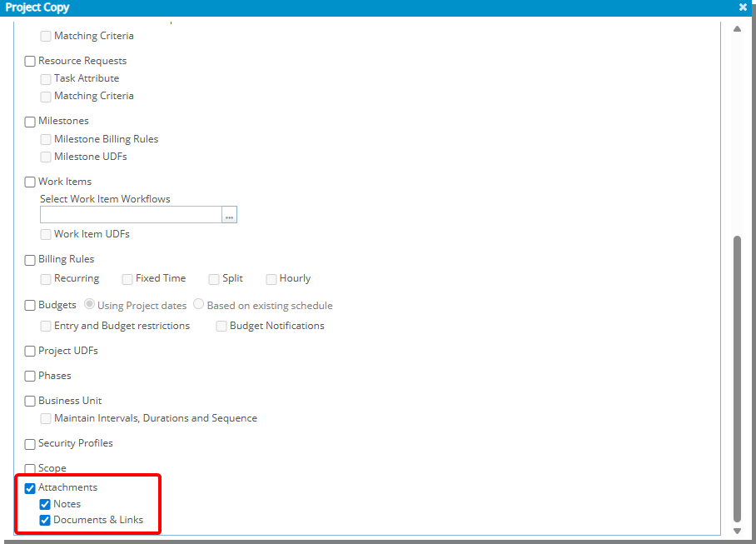Disable the Notes checkbox
This screenshot has height=544, width=756.
pyautogui.click(x=45, y=504)
